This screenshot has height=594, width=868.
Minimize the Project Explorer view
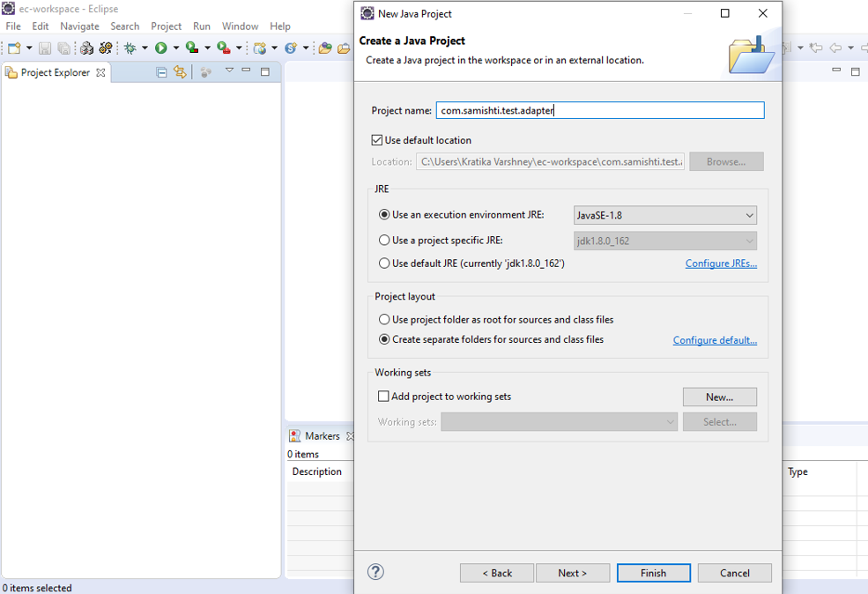pos(247,71)
